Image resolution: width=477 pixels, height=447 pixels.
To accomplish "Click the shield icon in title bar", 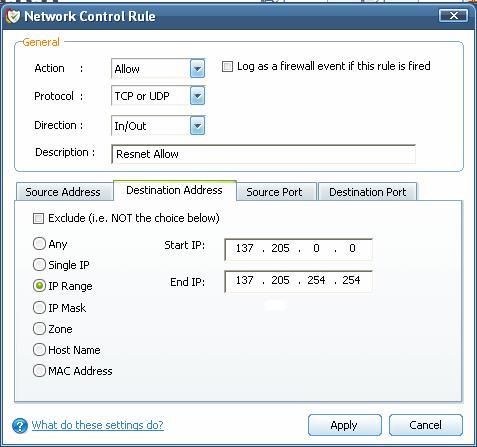I will [13, 16].
